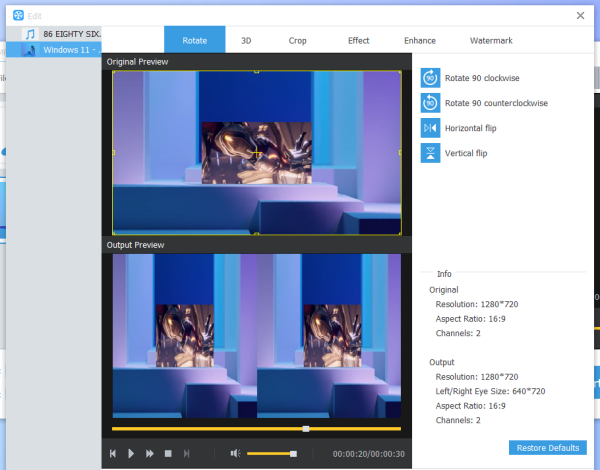Open the Enhance tab
This screenshot has height=470, width=600.
[420, 41]
